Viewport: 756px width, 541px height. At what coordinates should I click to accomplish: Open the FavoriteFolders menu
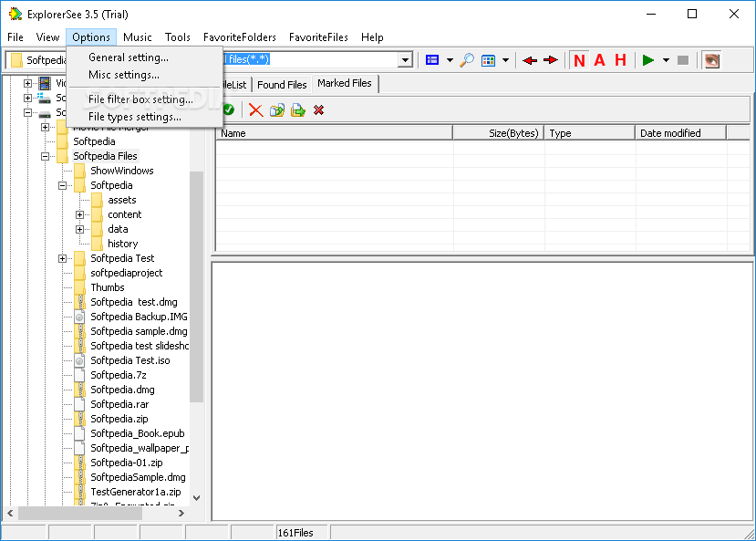[x=240, y=37]
